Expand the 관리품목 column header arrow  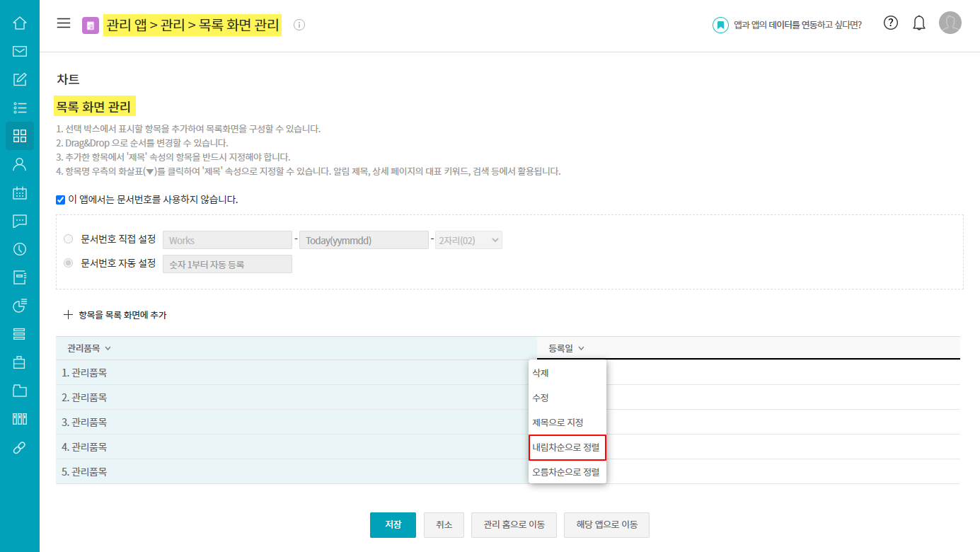coord(108,348)
